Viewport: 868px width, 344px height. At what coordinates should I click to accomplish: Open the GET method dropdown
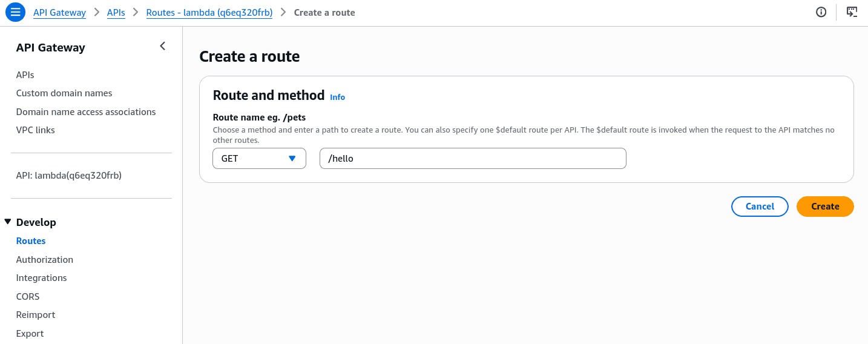259,159
